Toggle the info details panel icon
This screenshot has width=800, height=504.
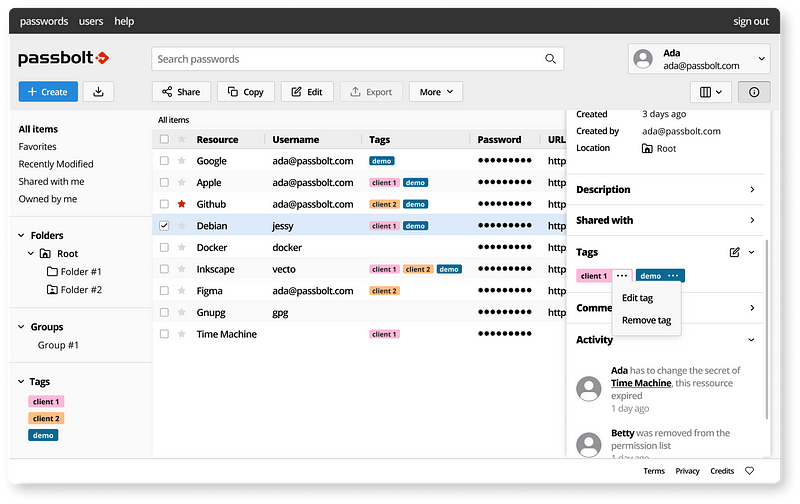754,92
